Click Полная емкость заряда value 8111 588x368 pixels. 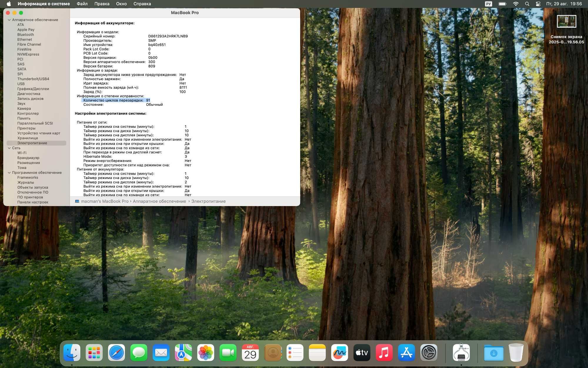pos(183,87)
